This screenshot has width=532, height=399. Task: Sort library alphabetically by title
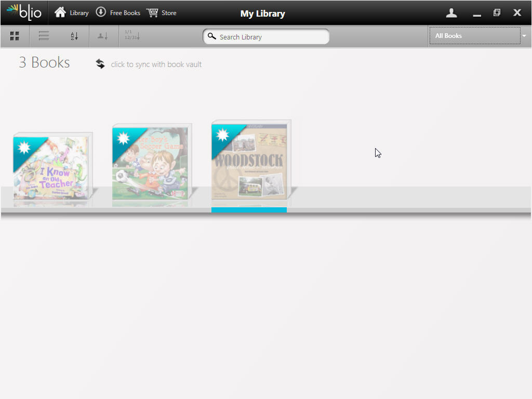74,36
